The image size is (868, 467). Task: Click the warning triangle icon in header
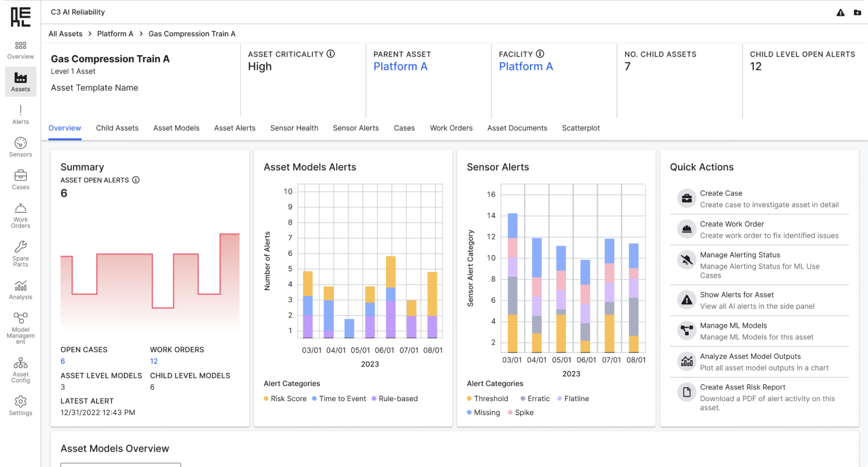pos(840,13)
